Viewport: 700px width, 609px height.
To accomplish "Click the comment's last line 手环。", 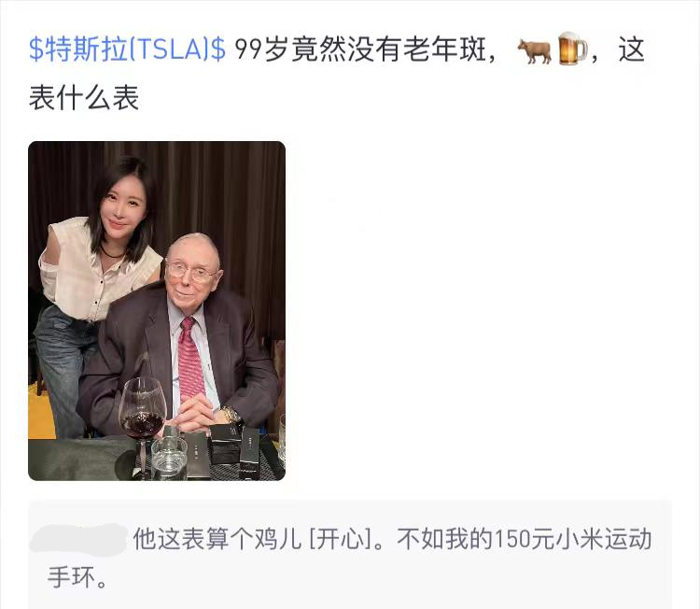I will point(77,578).
